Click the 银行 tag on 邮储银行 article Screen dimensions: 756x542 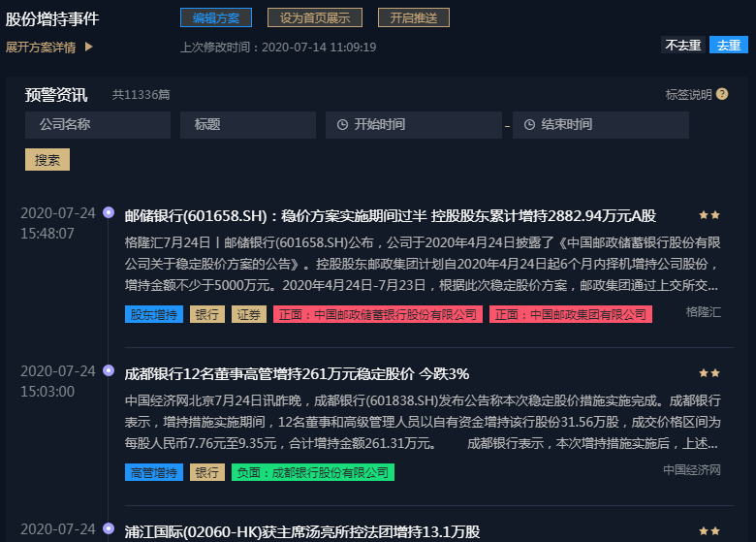[x=207, y=314]
